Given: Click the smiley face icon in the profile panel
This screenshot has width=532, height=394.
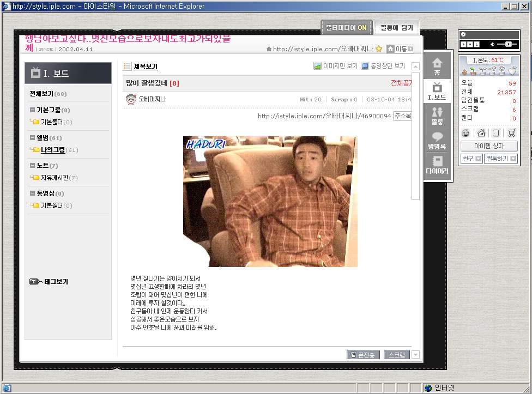Looking at the screenshot, I should pos(465,133).
